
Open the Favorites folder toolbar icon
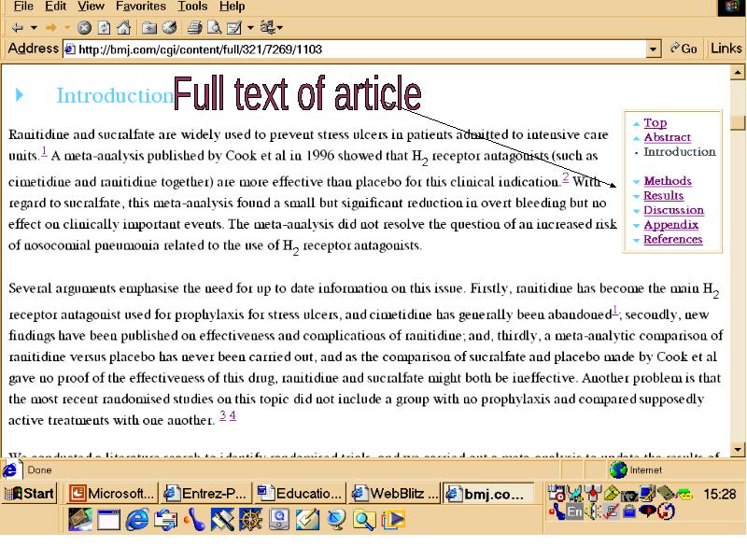pyautogui.click(x=149, y=28)
